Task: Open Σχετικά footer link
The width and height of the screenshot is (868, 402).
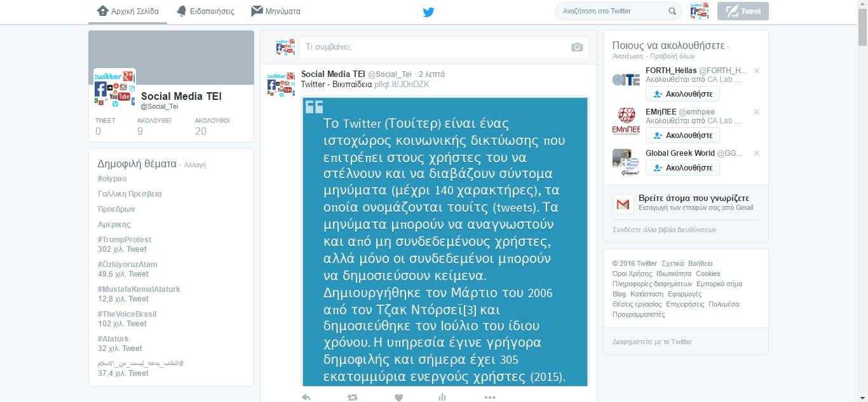Action: (x=672, y=263)
